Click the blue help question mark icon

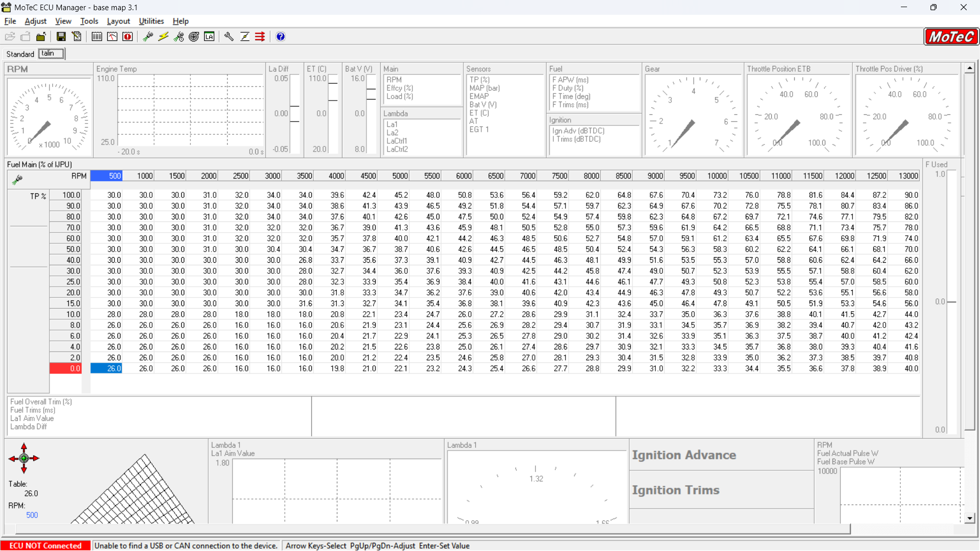[281, 37]
